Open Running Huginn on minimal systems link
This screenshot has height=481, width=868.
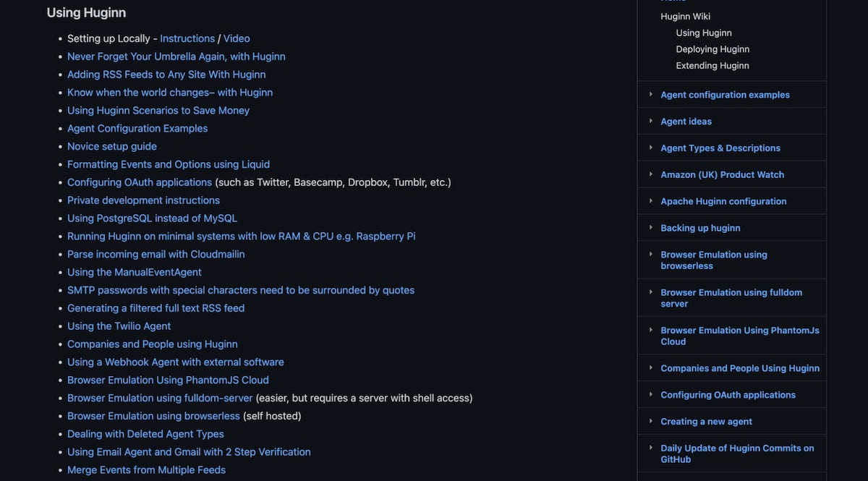click(x=242, y=237)
